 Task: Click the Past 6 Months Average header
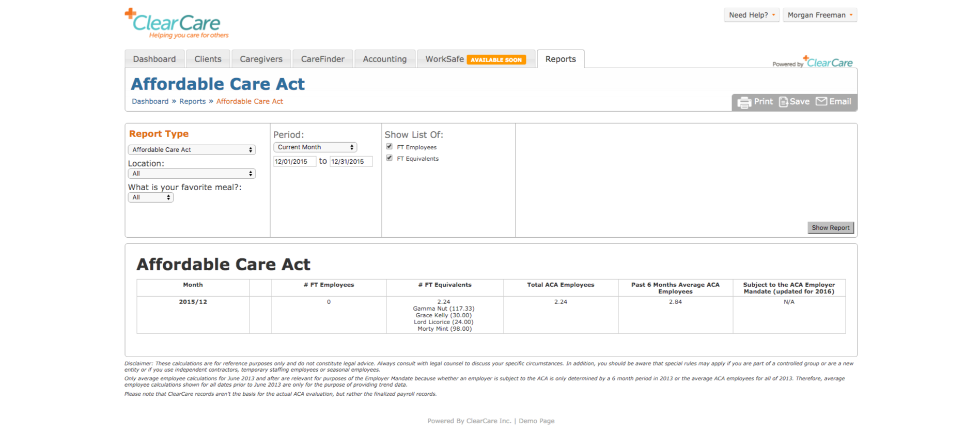point(675,288)
